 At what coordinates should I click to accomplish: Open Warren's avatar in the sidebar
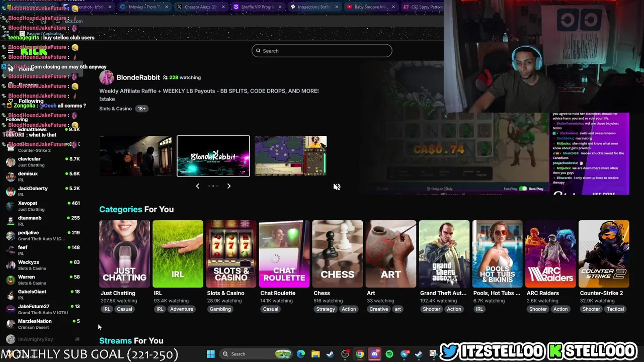(11, 280)
